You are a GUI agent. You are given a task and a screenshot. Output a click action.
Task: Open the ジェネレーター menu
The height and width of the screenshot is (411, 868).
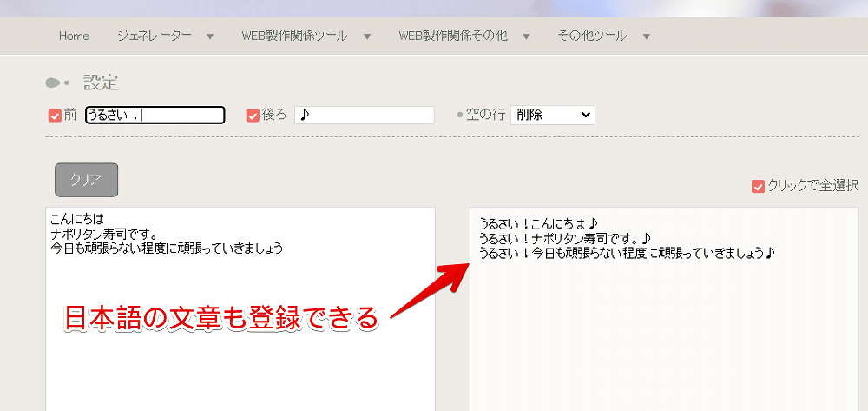point(155,36)
